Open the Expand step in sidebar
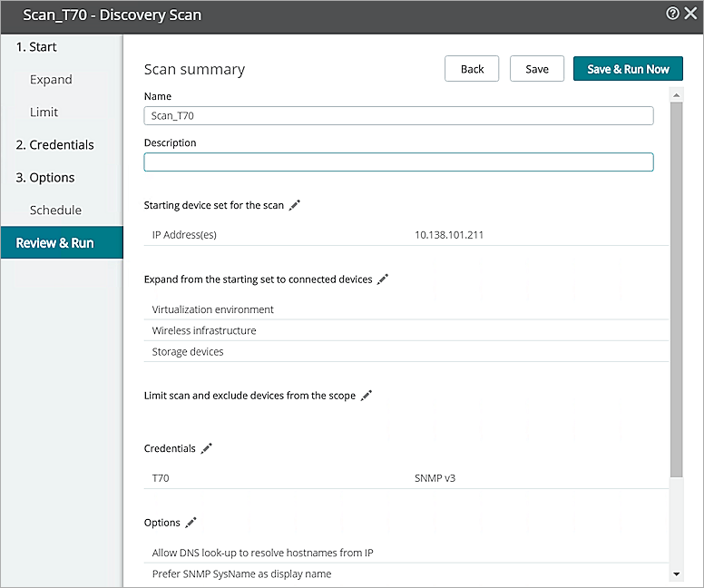This screenshot has height=588, width=704. tap(51, 80)
